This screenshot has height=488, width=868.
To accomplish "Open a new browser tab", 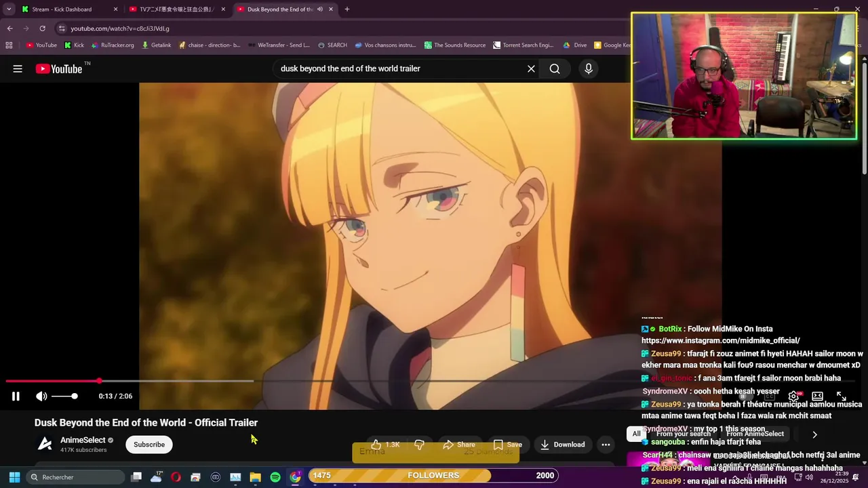I will point(347,9).
